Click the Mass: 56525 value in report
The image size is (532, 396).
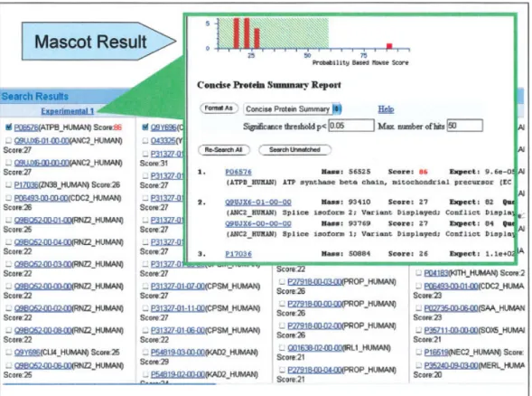coord(360,172)
